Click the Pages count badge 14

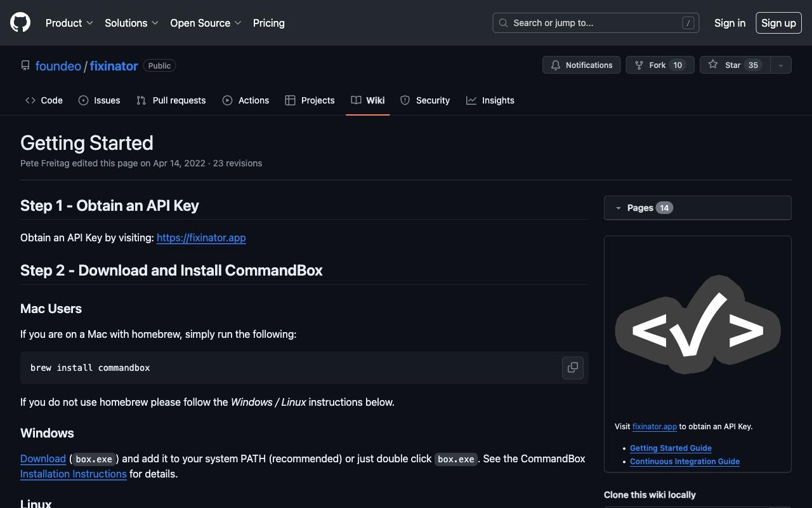click(664, 208)
